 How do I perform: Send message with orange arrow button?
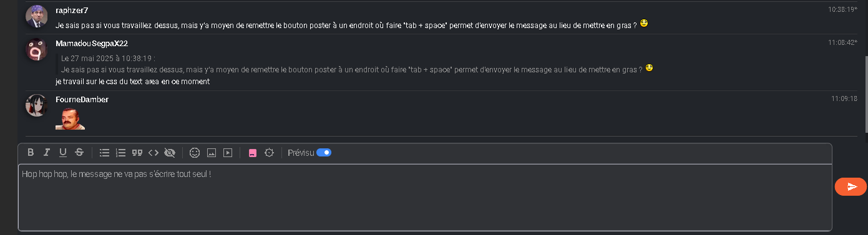click(851, 187)
